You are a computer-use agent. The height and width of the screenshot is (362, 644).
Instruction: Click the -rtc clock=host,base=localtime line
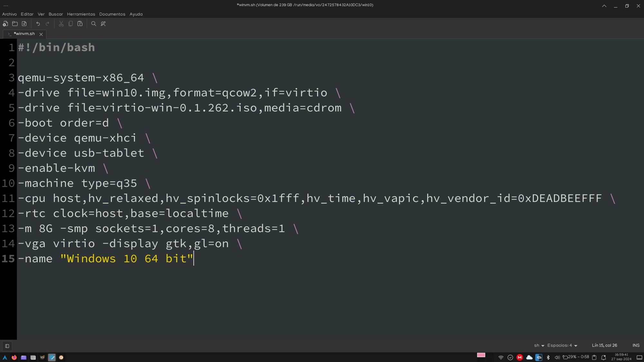130,213
